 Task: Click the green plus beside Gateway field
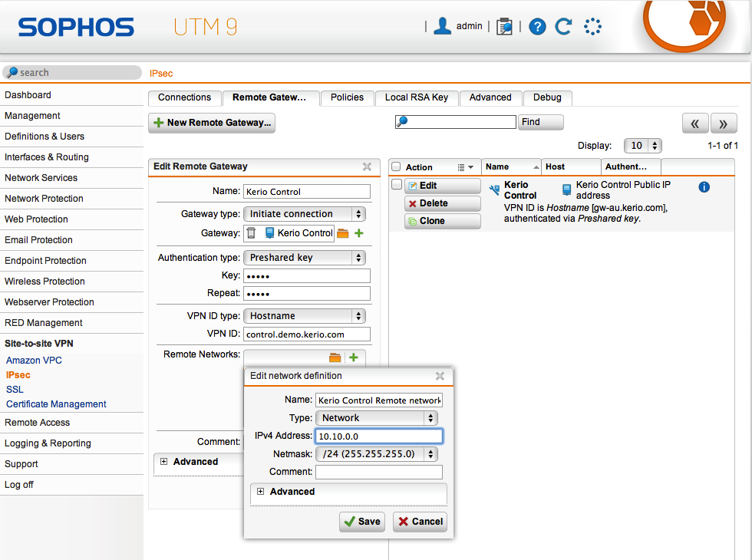pos(359,233)
